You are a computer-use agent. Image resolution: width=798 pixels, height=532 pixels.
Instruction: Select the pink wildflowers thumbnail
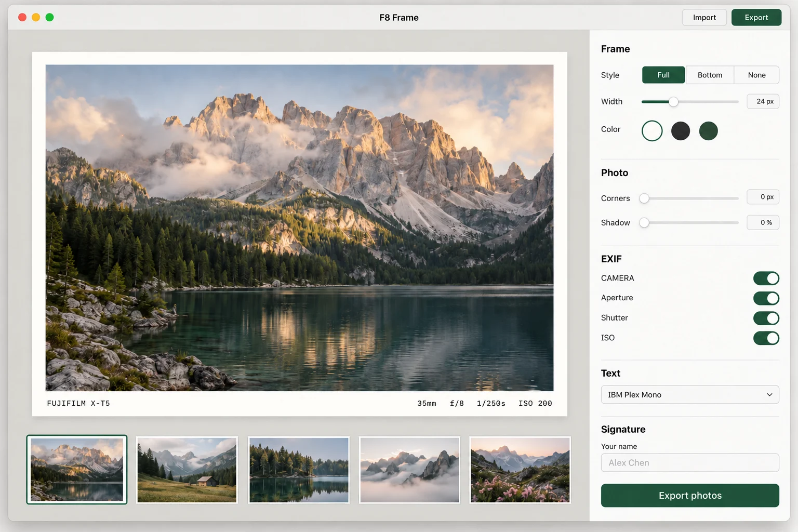(520, 470)
